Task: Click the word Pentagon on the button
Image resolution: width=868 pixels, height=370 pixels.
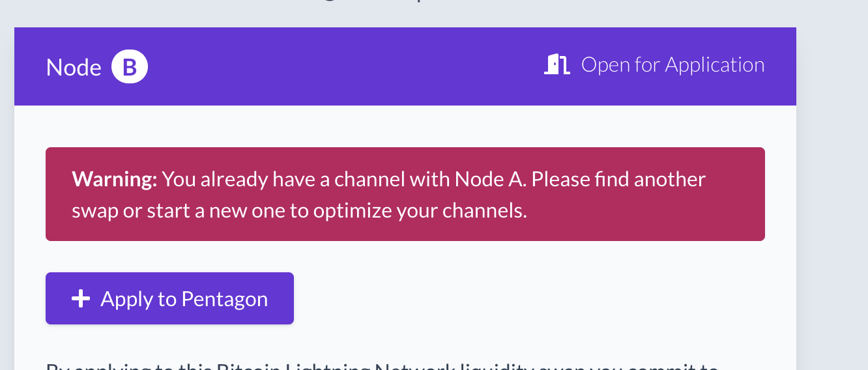Action: [224, 298]
